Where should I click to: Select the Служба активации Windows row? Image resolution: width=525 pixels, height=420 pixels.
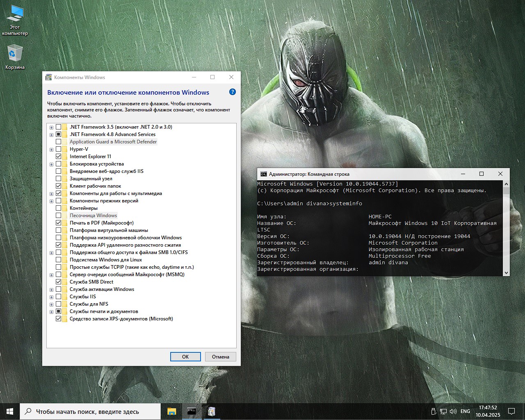point(102,289)
